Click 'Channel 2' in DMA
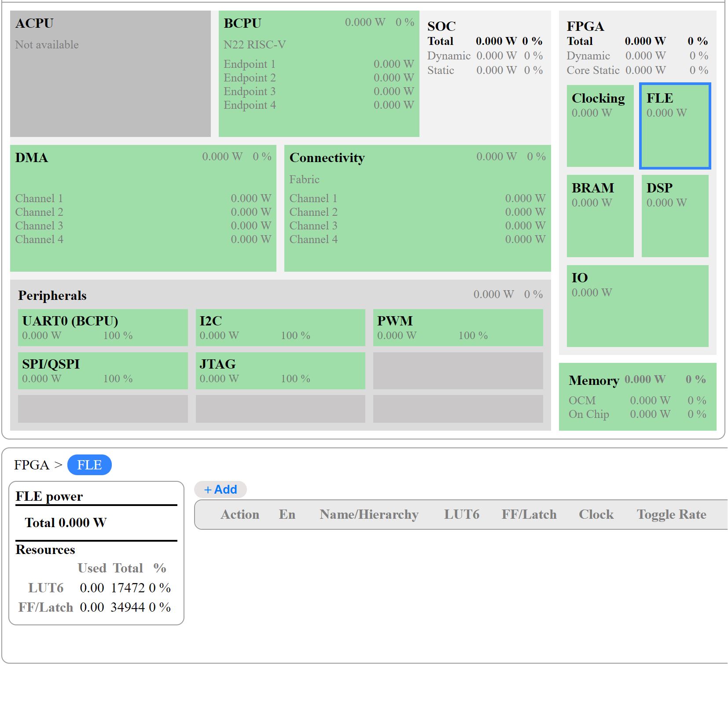 [x=39, y=212]
